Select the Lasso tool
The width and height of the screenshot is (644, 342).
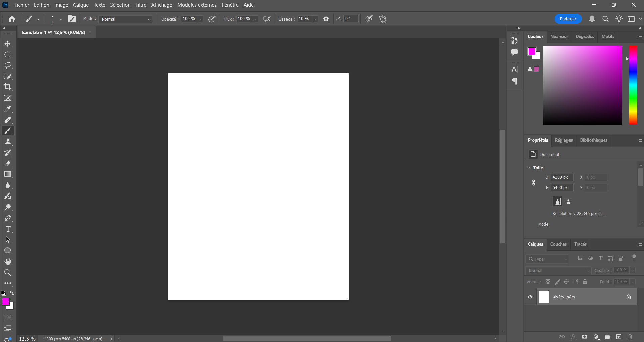click(8, 65)
